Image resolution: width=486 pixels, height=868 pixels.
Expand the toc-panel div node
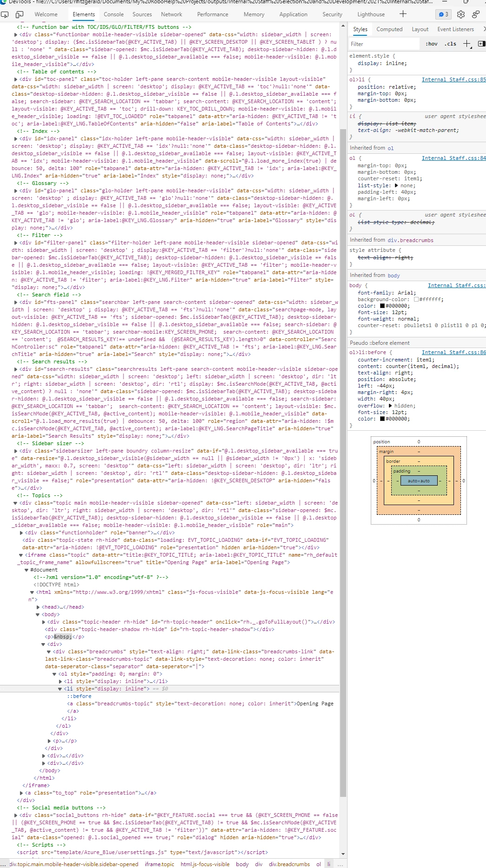click(x=16, y=79)
